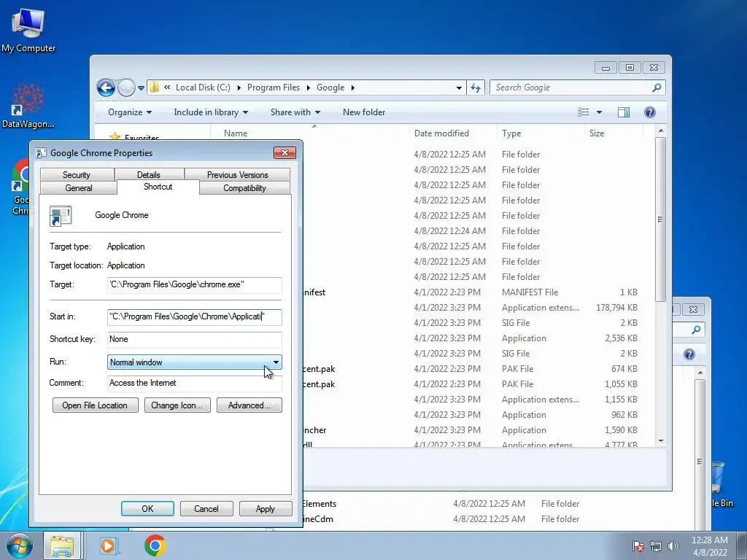The width and height of the screenshot is (747, 560).
Task: Open the Windows Start button
Action: click(19, 545)
